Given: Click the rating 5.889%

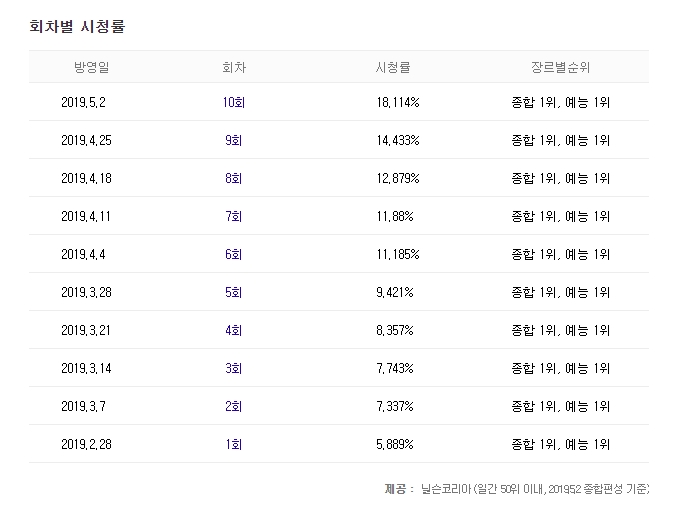Looking at the screenshot, I should (395, 444).
